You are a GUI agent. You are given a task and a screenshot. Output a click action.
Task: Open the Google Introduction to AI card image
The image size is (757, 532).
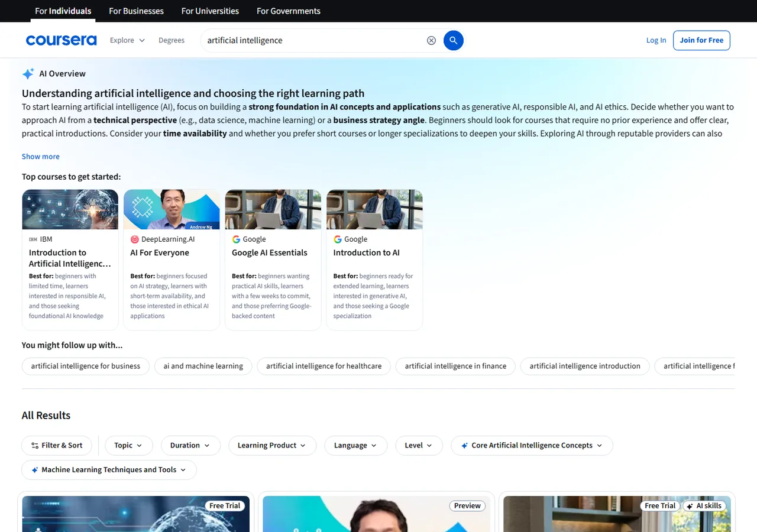pos(374,209)
